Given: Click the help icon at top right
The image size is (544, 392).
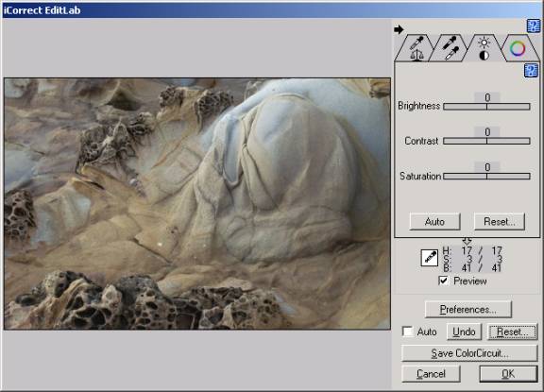Looking at the screenshot, I should 534,26.
